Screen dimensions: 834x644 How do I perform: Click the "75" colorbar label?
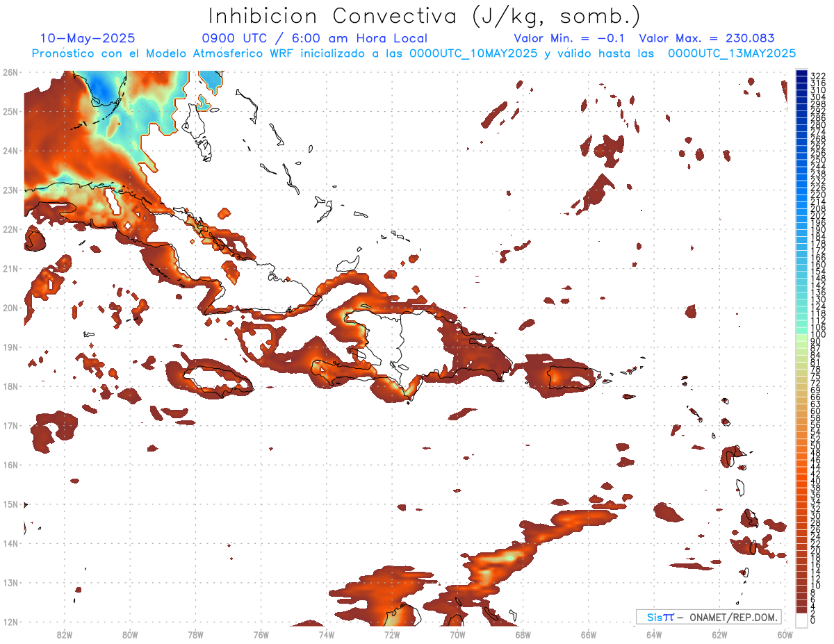(816, 376)
